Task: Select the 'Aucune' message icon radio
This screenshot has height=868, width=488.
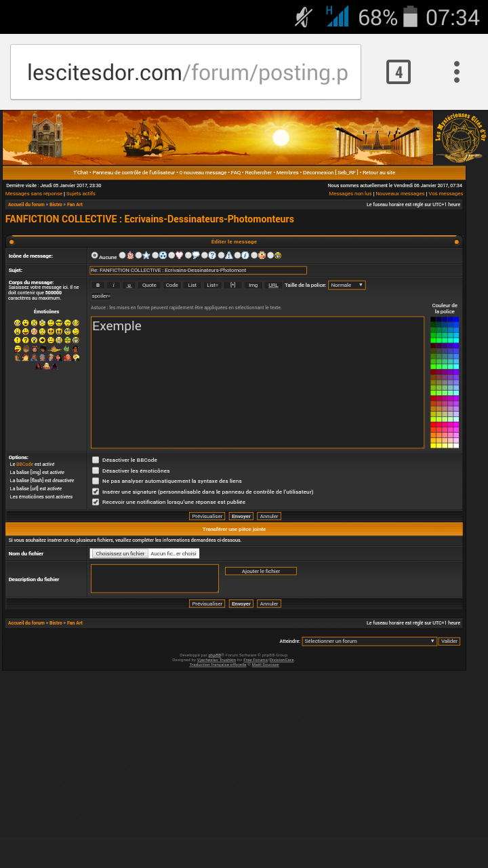Action: pos(95,256)
